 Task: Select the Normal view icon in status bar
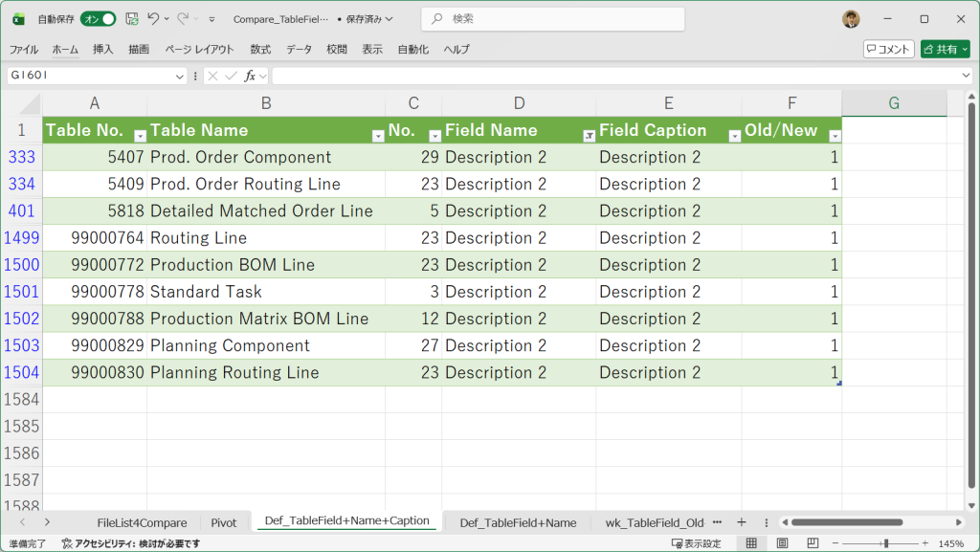click(752, 543)
